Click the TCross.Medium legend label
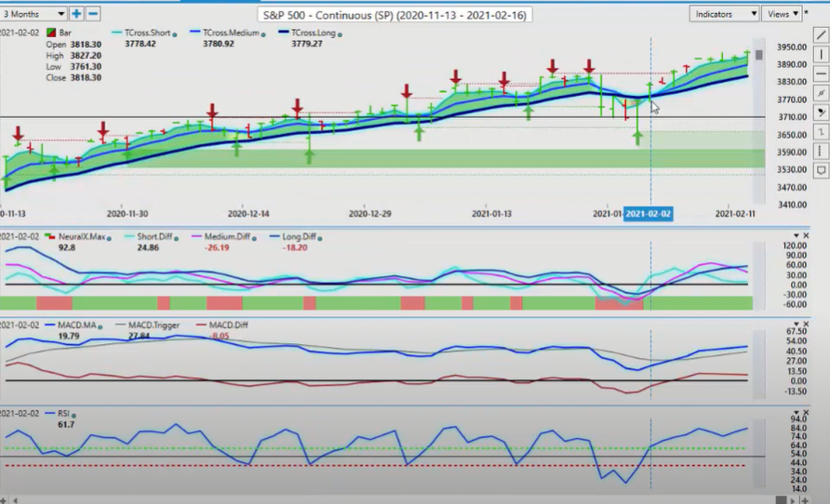Viewport: 830px width, 504px height. 231,33
